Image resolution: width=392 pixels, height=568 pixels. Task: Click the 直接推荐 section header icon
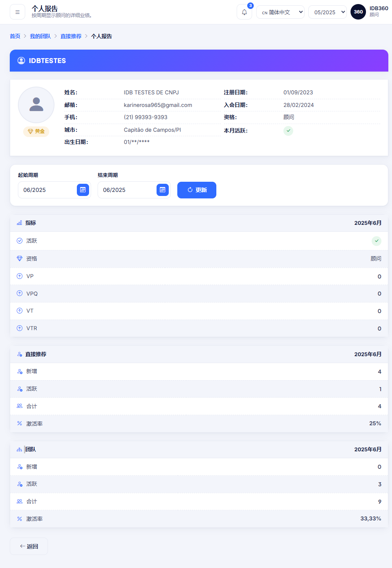(x=20, y=354)
